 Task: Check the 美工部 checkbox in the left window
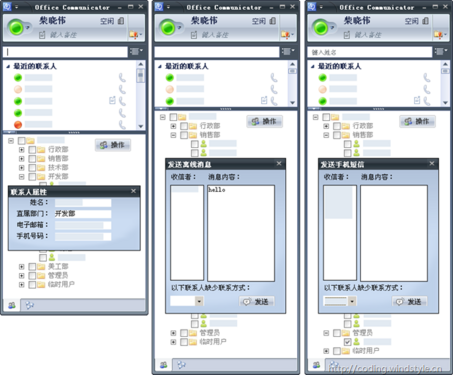point(32,267)
